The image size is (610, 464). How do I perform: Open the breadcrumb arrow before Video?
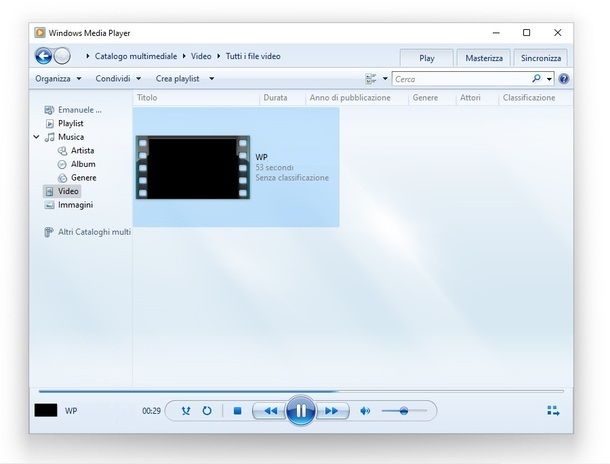pos(184,56)
